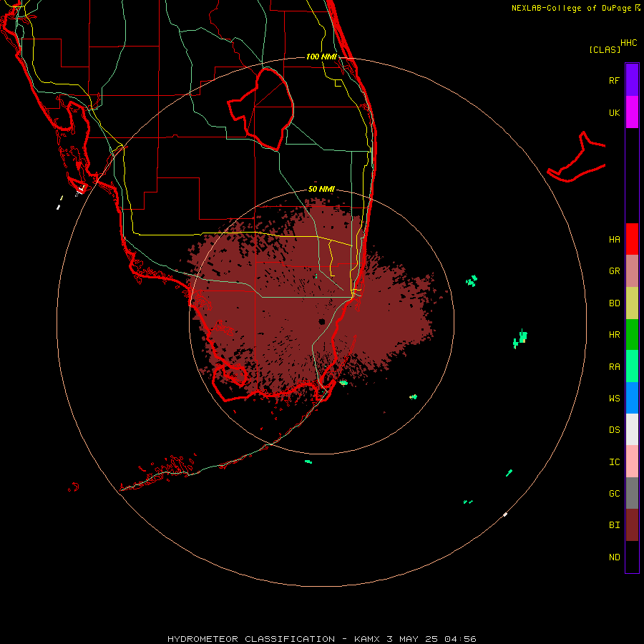Select the gray GC legend color swatch
The image size is (644, 644).
(x=632, y=493)
